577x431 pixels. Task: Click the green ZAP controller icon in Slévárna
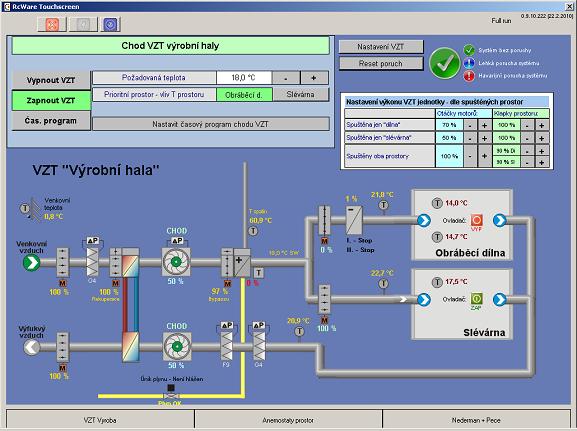click(x=477, y=298)
